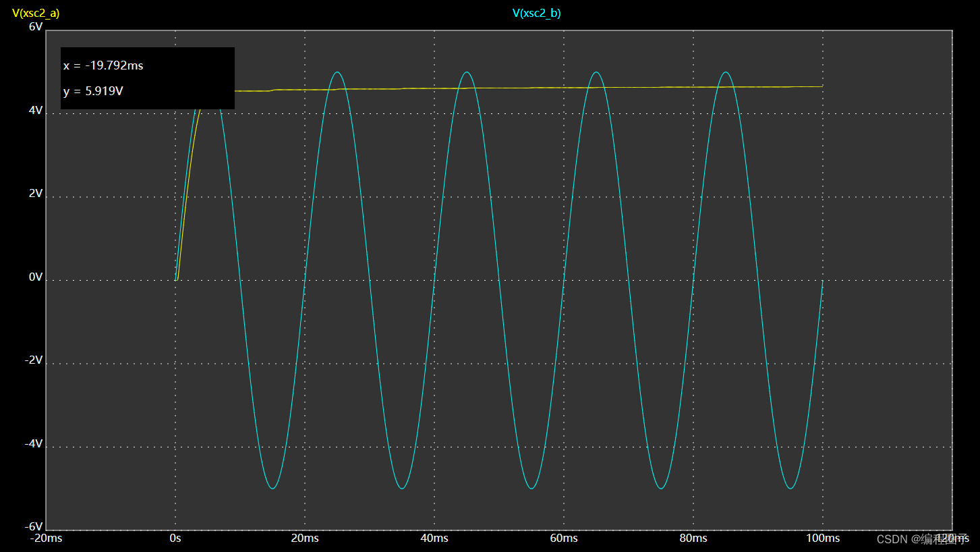Click the 40ms x-axis label
The height and width of the screenshot is (552, 980).
click(434, 538)
